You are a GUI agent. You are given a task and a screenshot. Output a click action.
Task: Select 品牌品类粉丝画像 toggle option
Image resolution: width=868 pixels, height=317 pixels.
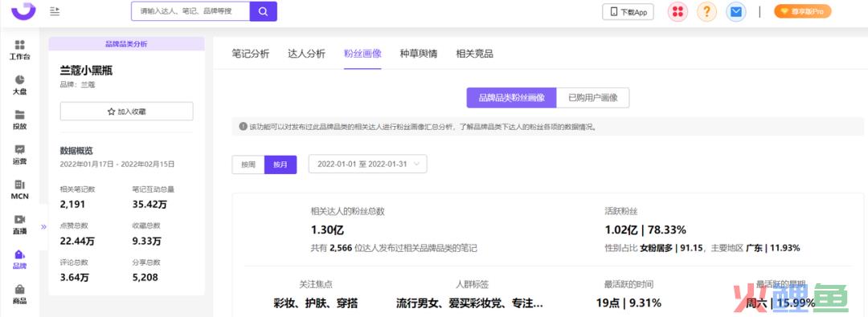coord(511,98)
